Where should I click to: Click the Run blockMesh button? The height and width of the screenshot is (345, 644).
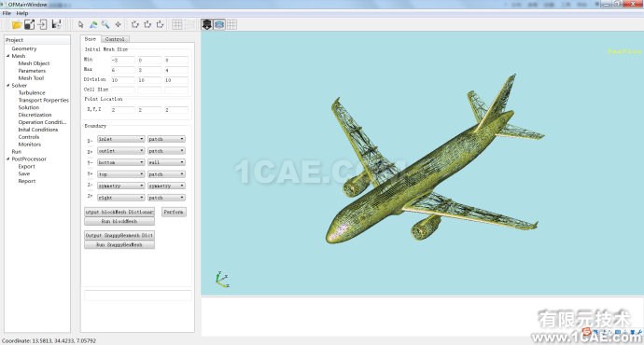click(119, 221)
